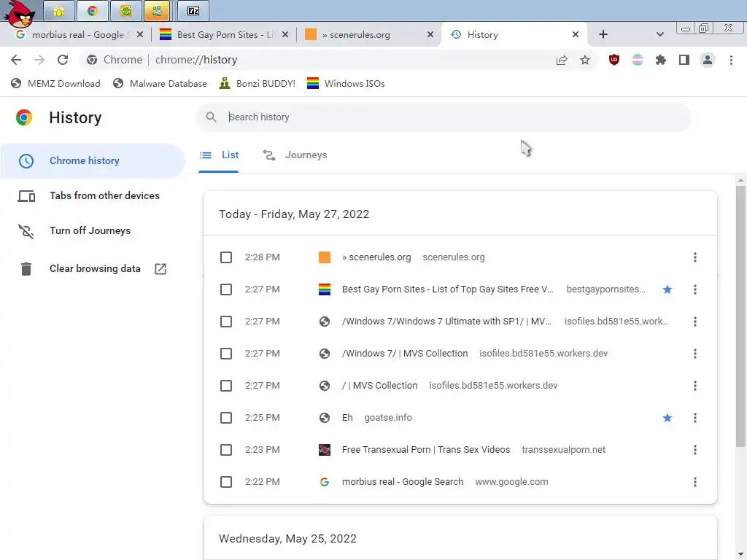The image size is (747, 560).
Task: Check the / | MVS Collection entry
Action: pos(226,385)
